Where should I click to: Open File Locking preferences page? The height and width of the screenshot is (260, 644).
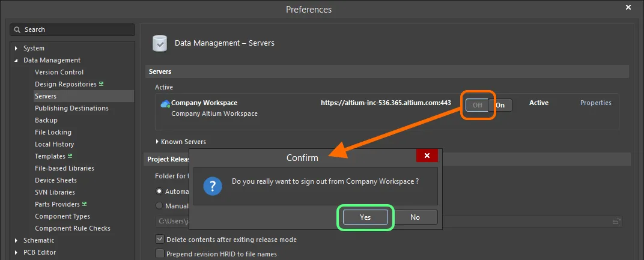(x=53, y=132)
